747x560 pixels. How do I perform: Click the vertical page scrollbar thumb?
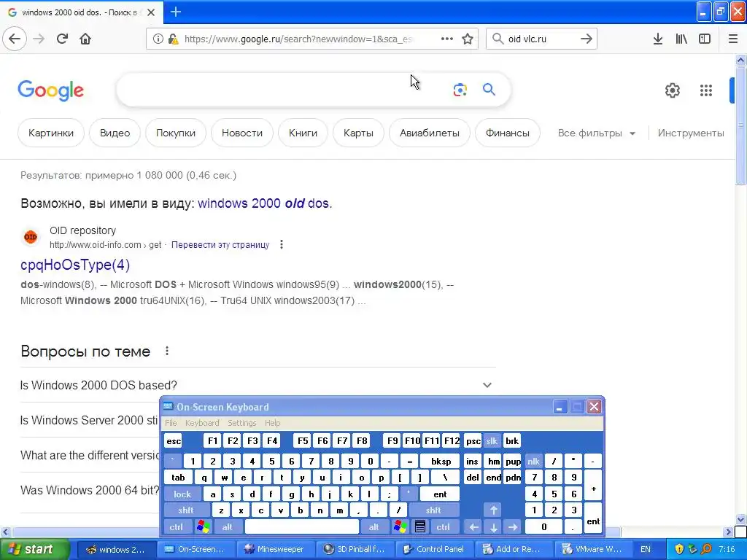coord(740,125)
